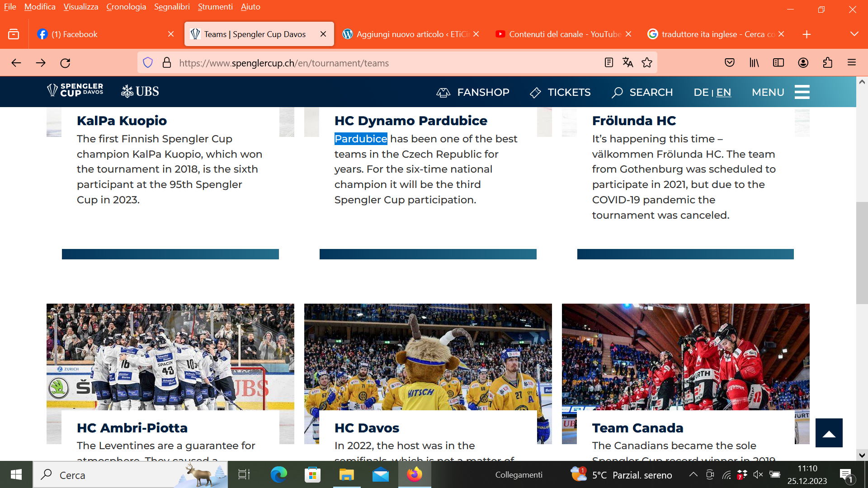Switch site language to DE
Image resolution: width=868 pixels, height=488 pixels.
pos(701,92)
